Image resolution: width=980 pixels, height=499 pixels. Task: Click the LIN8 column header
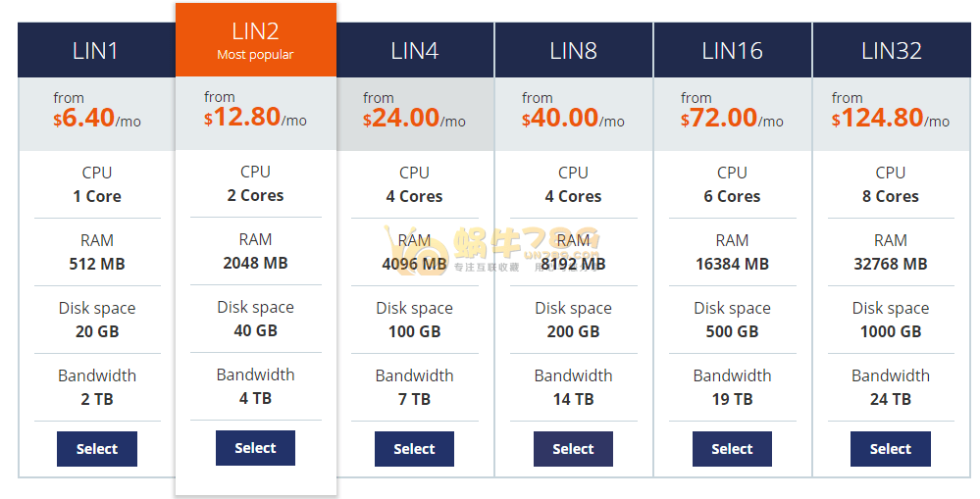point(574,50)
